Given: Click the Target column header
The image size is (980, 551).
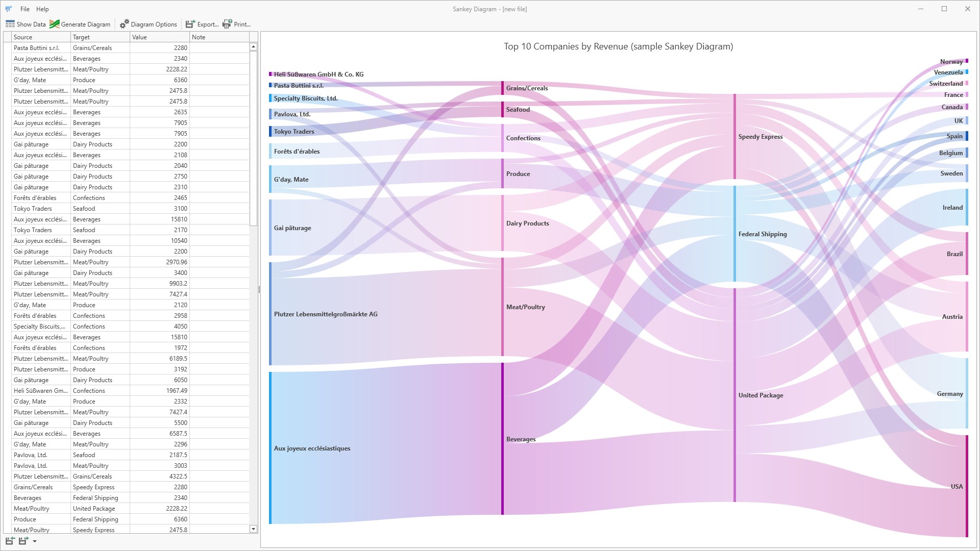Looking at the screenshot, I should [x=100, y=37].
